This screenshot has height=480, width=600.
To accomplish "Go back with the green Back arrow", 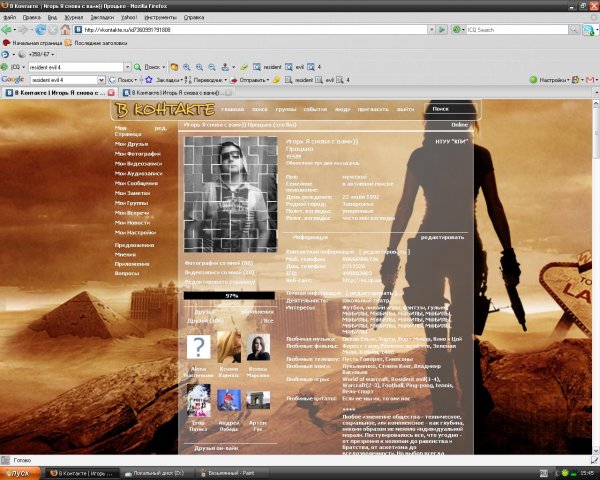I will click(6, 29).
